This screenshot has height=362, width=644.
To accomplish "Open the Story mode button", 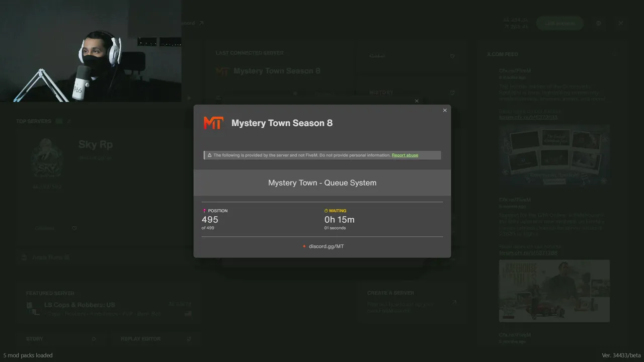I will (61, 339).
